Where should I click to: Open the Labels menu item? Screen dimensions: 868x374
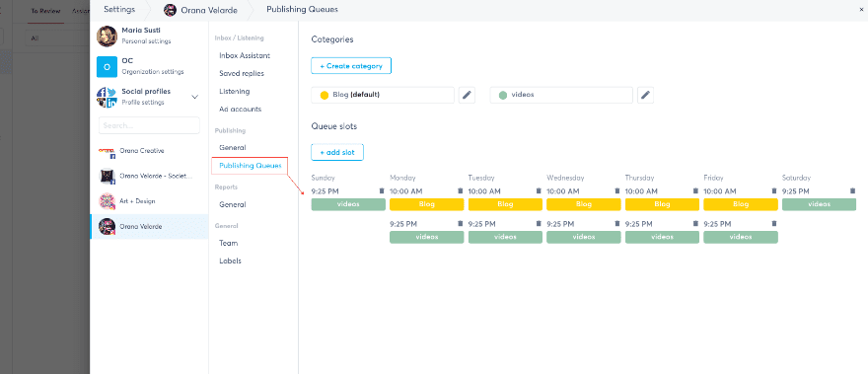[230, 261]
